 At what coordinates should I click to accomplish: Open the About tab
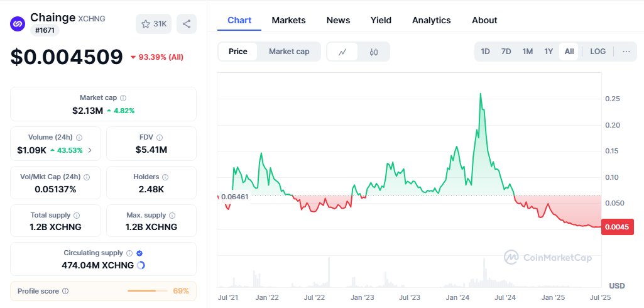484,20
